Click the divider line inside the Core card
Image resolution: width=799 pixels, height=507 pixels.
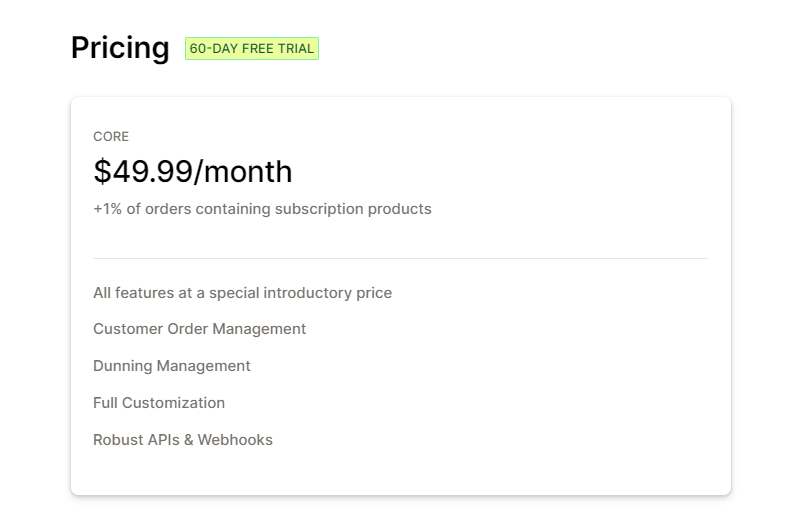pyautogui.click(x=401, y=258)
